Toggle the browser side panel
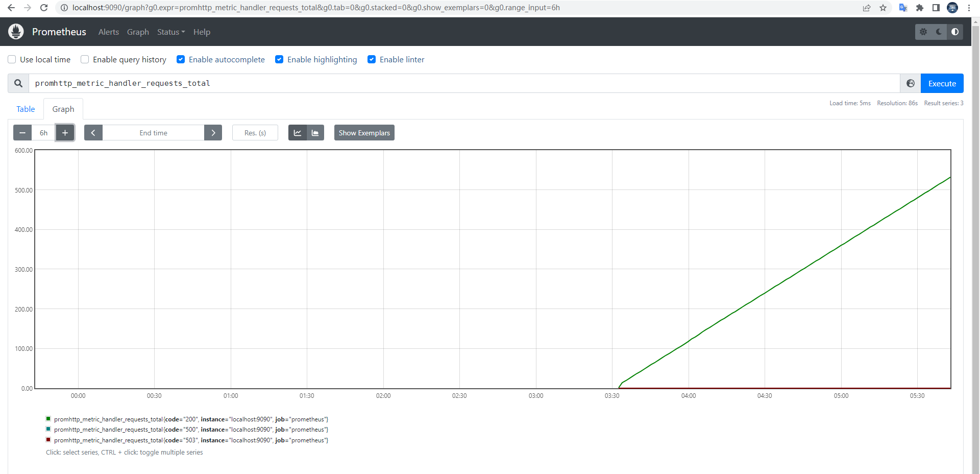Viewport: 980px width, 474px height. 936,8
